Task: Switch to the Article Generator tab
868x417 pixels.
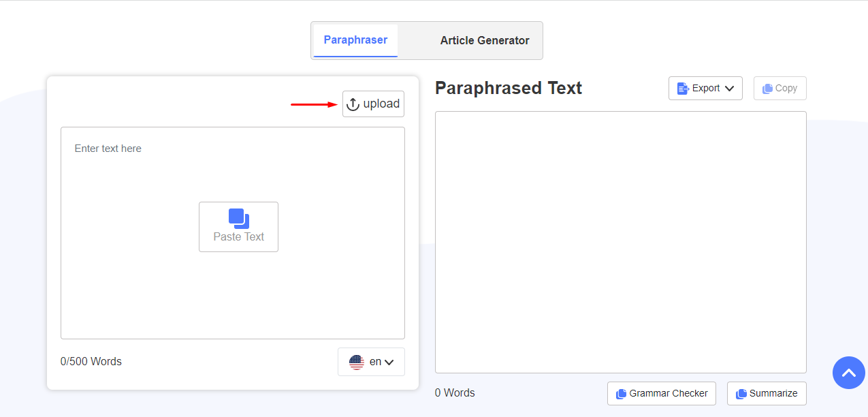Action: tap(484, 41)
